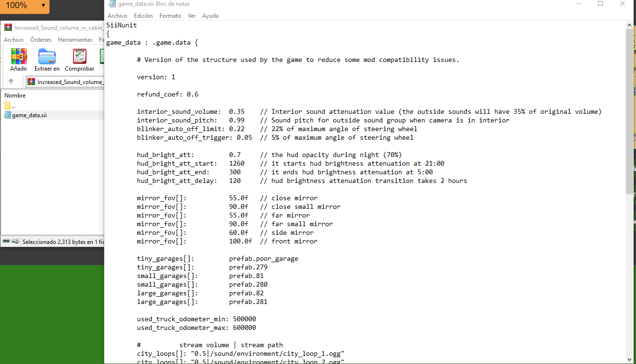Click the '// side mirror' comment
This screenshot has height=364, width=636.
pos(287,232)
